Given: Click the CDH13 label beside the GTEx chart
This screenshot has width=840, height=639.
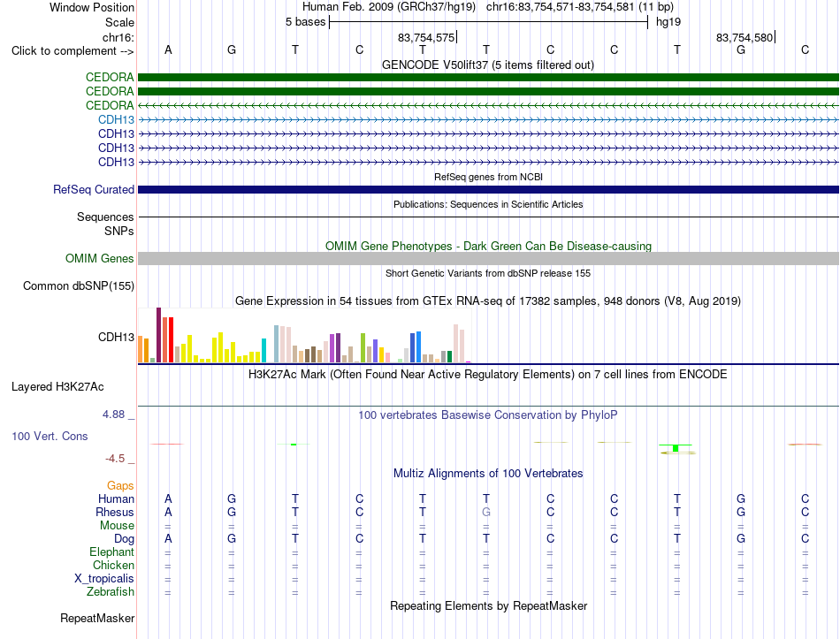Looking at the screenshot, I should point(116,337).
